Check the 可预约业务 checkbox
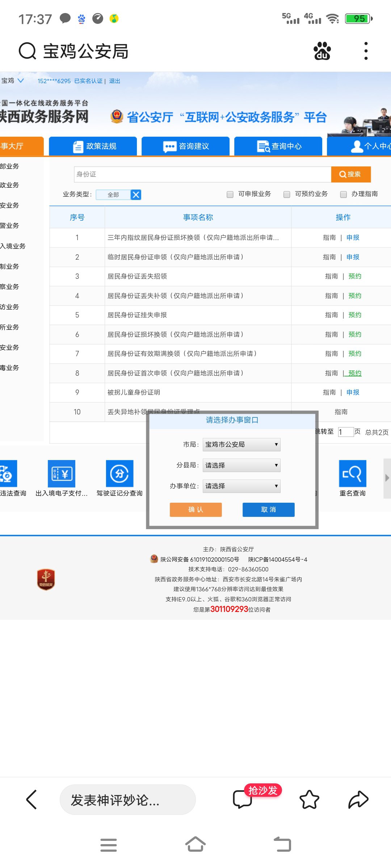Image resolution: width=391 pixels, height=868 pixels. tap(287, 195)
